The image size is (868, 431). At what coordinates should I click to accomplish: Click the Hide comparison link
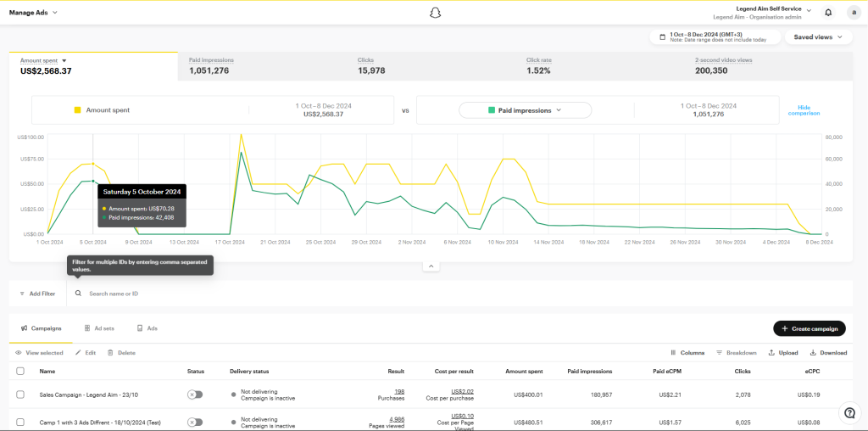click(x=804, y=110)
